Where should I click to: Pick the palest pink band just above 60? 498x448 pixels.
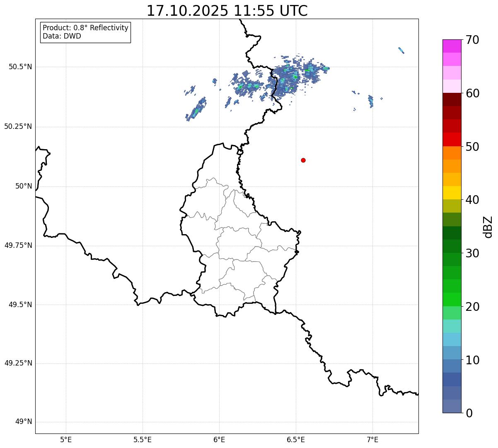(452, 86)
